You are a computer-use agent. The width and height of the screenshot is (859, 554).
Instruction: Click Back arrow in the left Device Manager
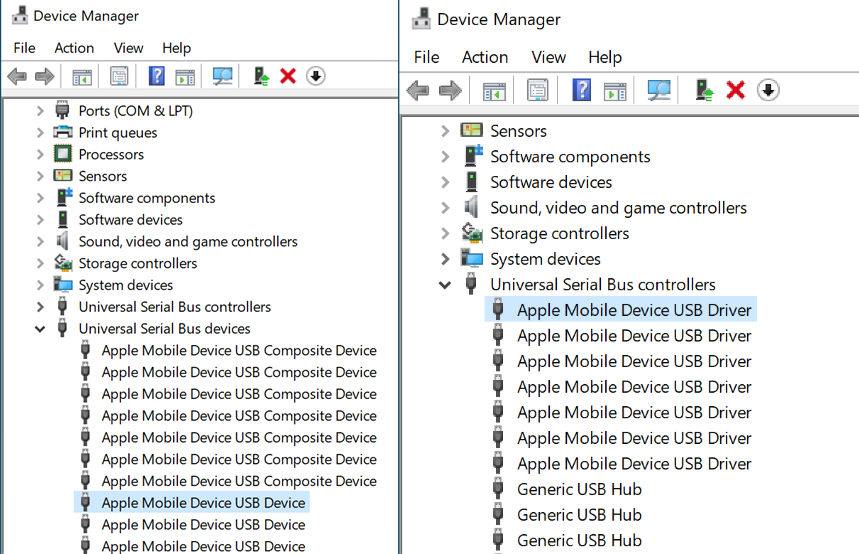click(18, 76)
